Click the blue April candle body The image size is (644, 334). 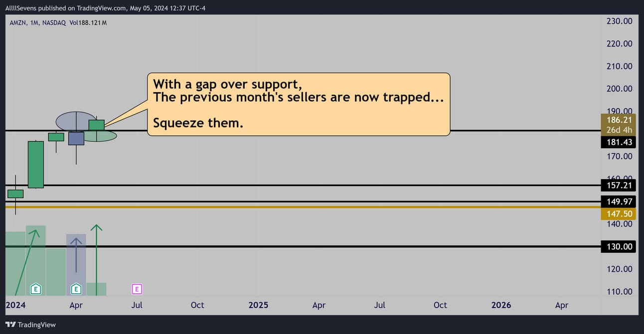coord(76,138)
